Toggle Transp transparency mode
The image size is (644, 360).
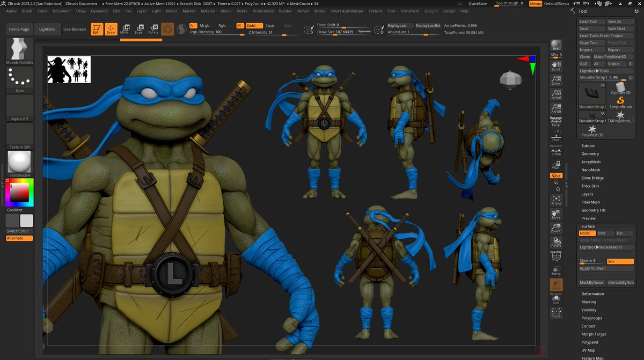tap(556, 270)
